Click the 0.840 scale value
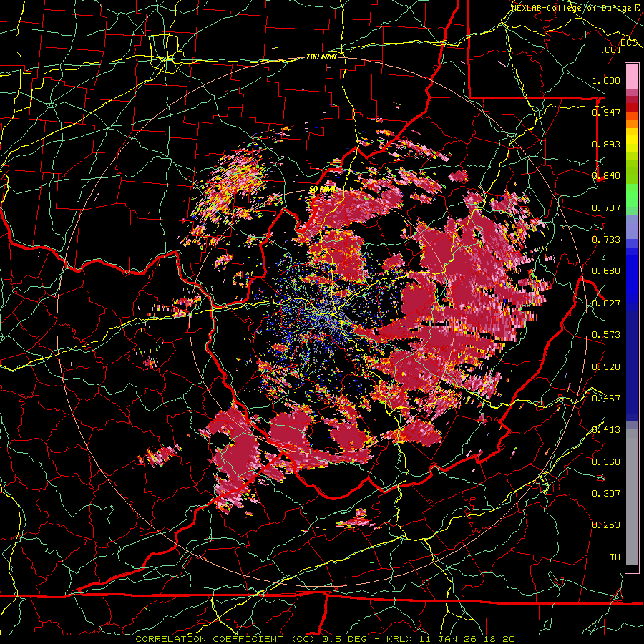This screenshot has width=644, height=644. [x=606, y=176]
